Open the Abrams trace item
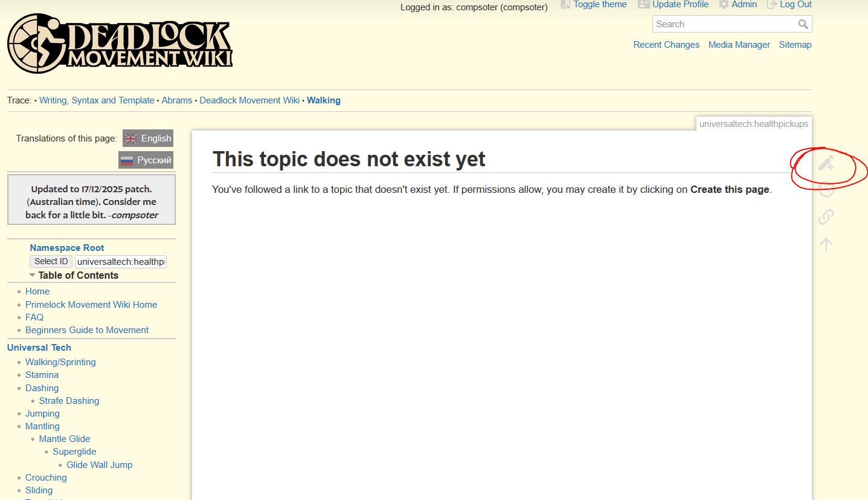Screen dimensions: 868x500 point(176,100)
